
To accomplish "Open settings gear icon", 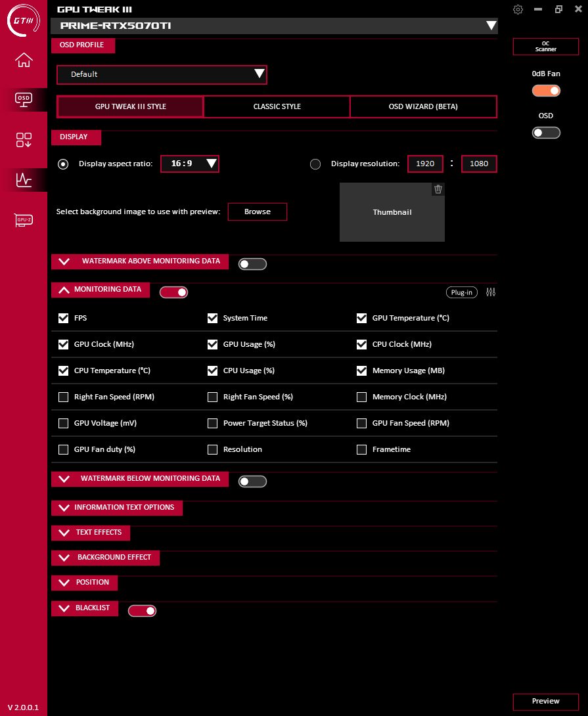I will [x=518, y=10].
